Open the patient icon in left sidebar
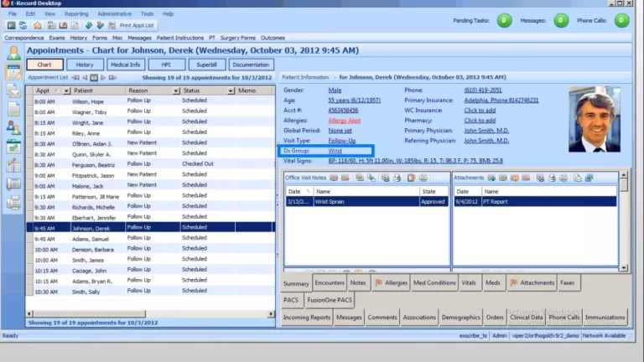This screenshot has height=362, width=644. tap(13, 53)
